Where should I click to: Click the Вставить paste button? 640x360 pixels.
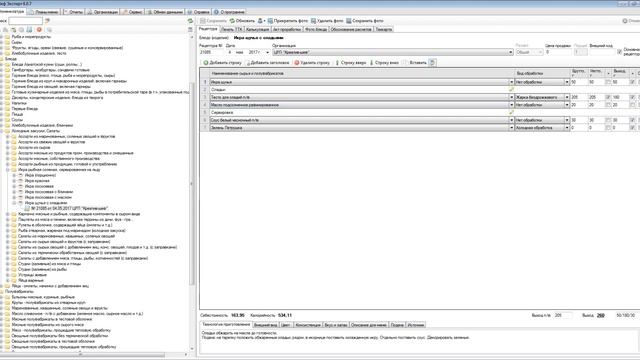point(415,63)
